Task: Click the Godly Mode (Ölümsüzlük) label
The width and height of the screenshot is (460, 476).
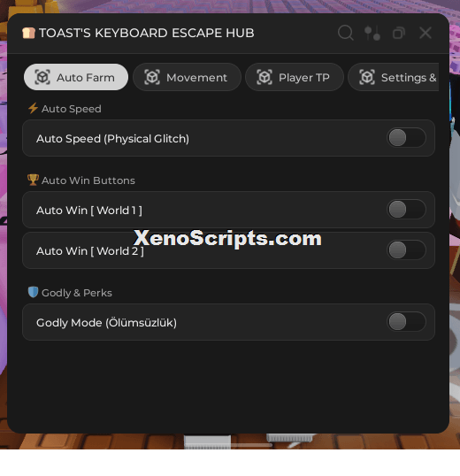Action: pyautogui.click(x=106, y=322)
